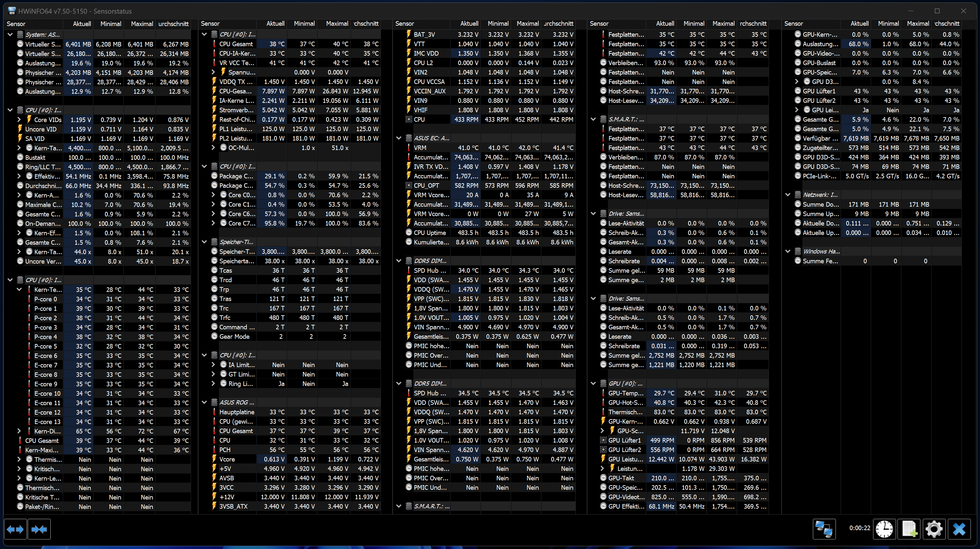
Task: Open the remote monitoring network computers icon
Action: (x=824, y=529)
